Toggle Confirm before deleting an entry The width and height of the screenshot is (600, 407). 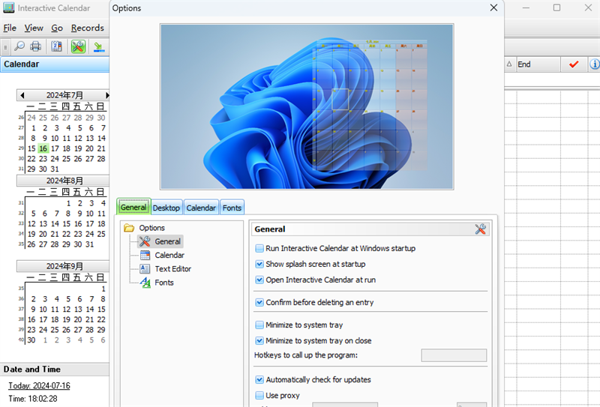260,302
